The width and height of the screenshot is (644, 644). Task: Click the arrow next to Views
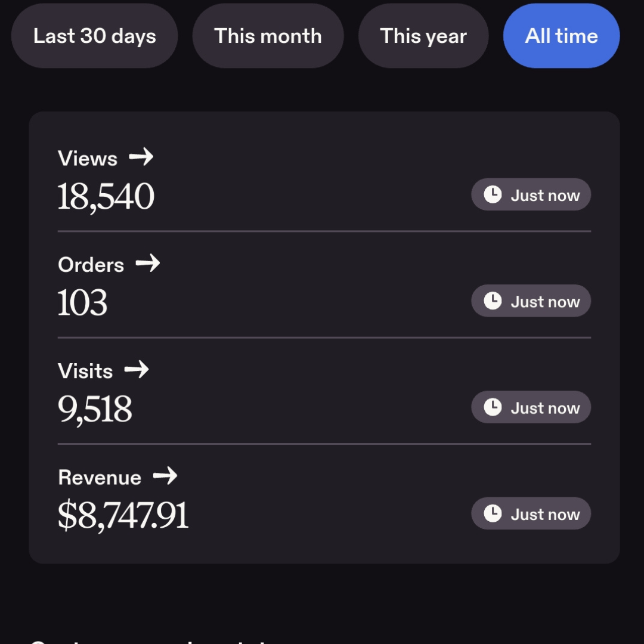[141, 157]
